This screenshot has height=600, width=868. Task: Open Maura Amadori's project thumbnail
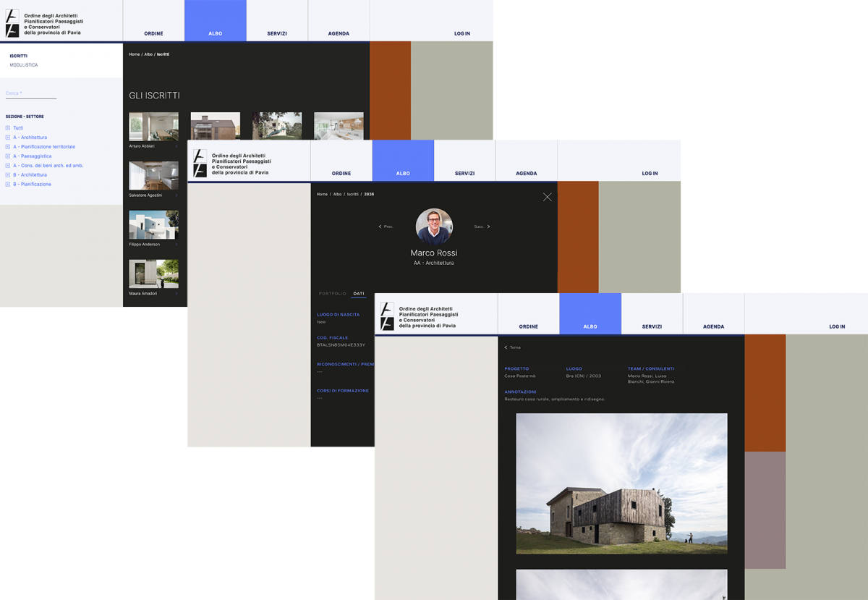coord(153,274)
